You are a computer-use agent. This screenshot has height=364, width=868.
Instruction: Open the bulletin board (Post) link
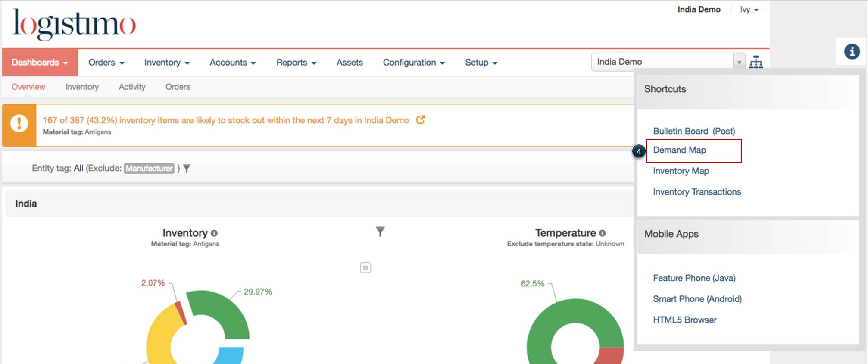[x=724, y=131]
